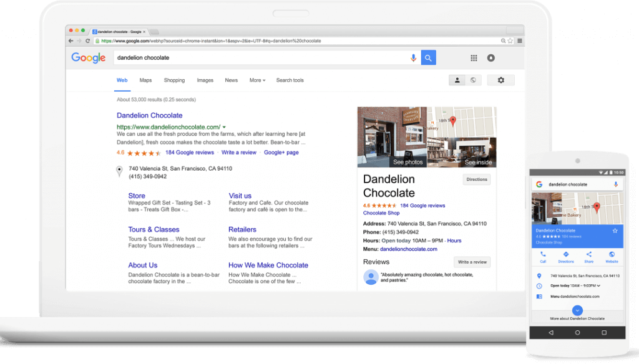Reload the page in Chrome toolbar
This screenshot has width=639, height=364.
[87, 41]
